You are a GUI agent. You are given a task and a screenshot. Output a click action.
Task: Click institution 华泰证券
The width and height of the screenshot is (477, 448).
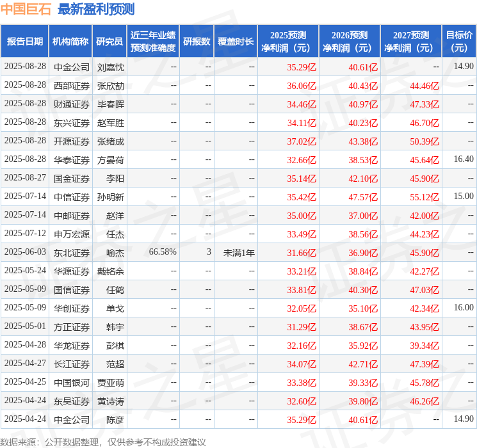[x=72, y=160]
